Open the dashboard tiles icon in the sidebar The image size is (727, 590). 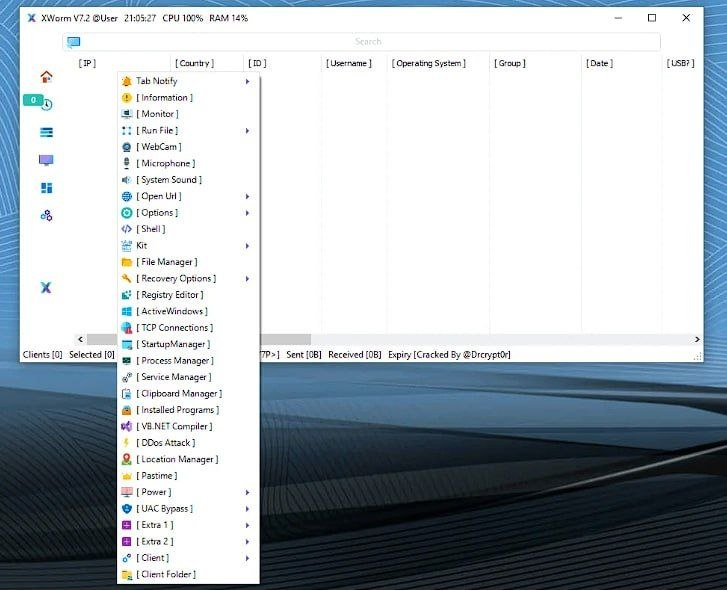pos(46,188)
